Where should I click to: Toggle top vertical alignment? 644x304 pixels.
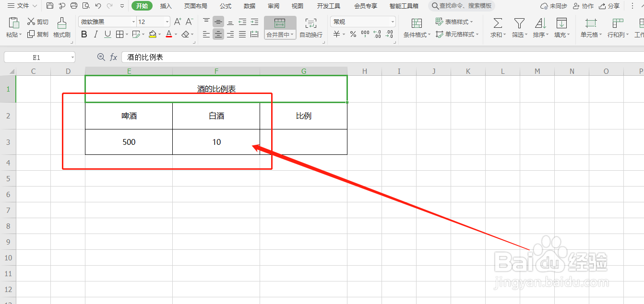[x=206, y=22]
